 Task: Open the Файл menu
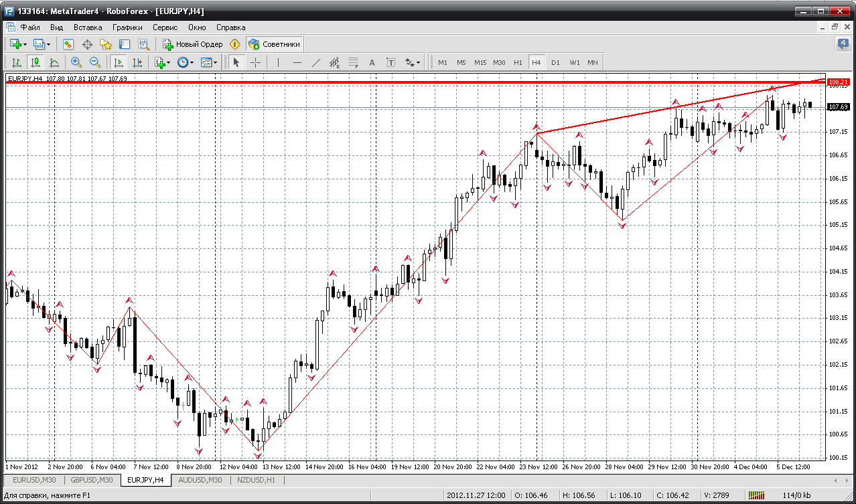30,27
